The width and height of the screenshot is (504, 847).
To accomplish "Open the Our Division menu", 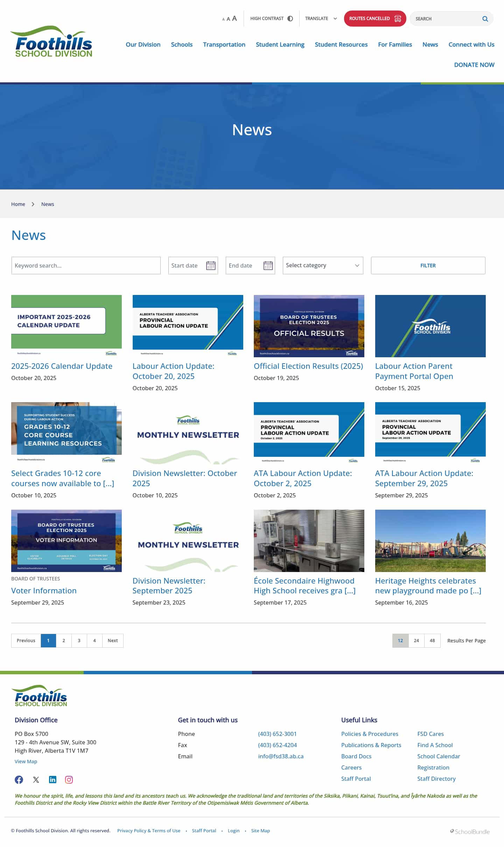I will pos(143,44).
